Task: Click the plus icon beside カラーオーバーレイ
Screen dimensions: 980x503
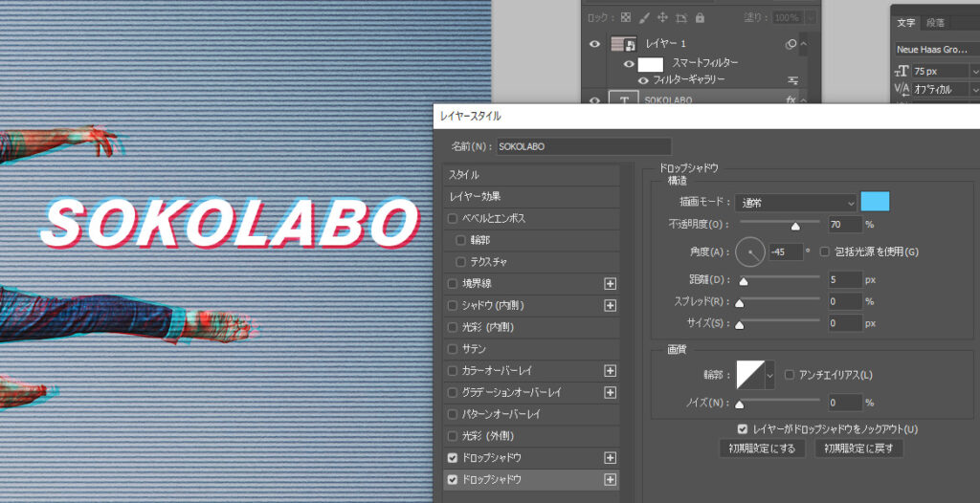Action: 610,370
